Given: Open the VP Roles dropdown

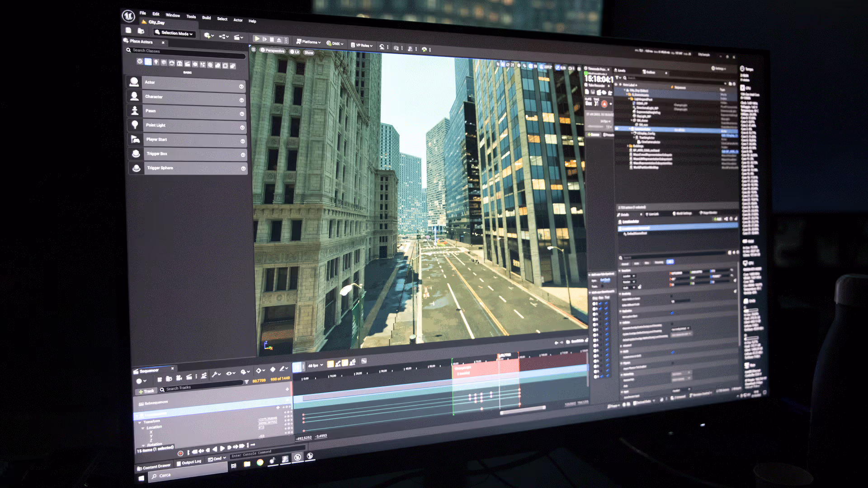Looking at the screenshot, I should (362, 45).
